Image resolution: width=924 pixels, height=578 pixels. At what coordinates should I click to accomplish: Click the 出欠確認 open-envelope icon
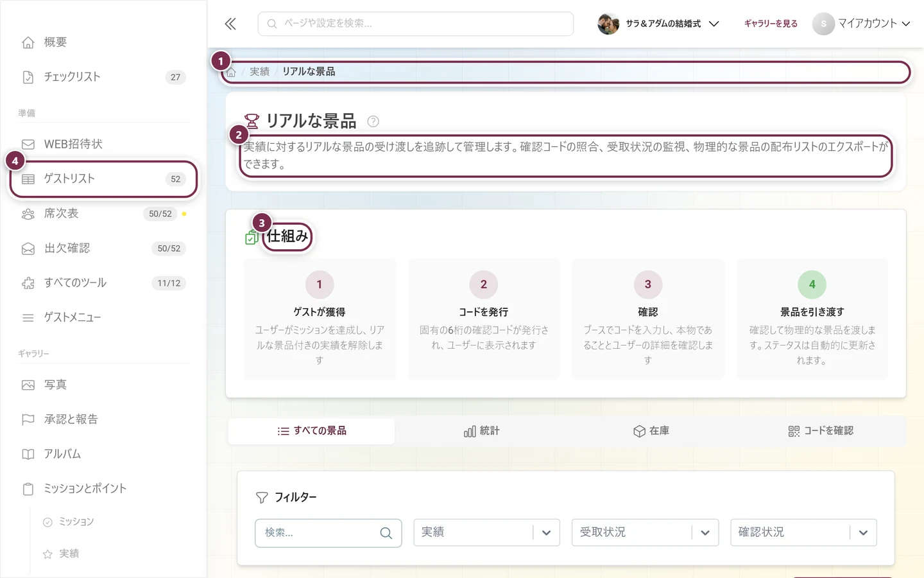coord(28,249)
